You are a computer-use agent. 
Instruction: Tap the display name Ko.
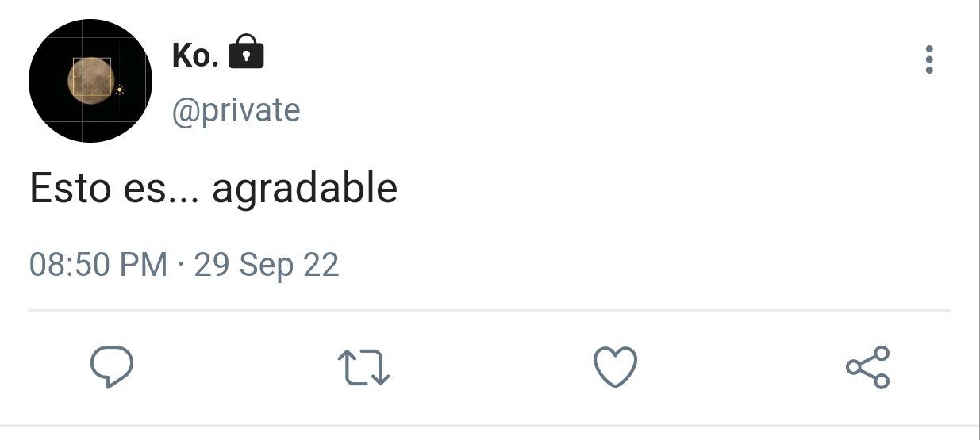195,55
